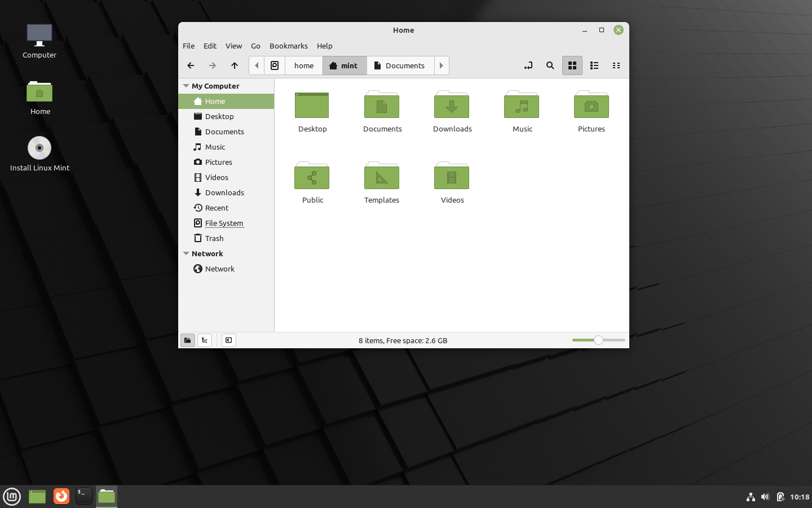Hide the side pane
Screen dimensions: 812x508
click(x=228, y=340)
